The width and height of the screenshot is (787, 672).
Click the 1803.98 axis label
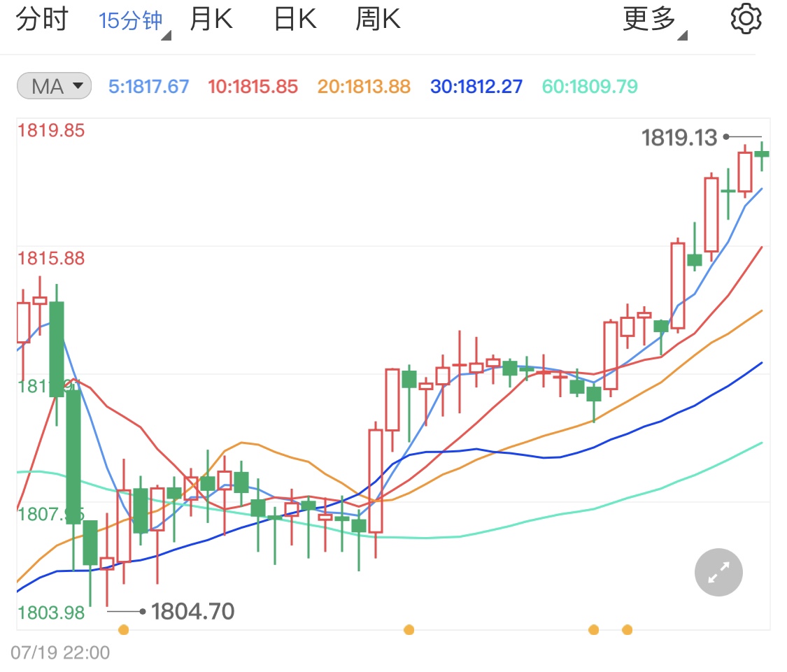[51, 613]
